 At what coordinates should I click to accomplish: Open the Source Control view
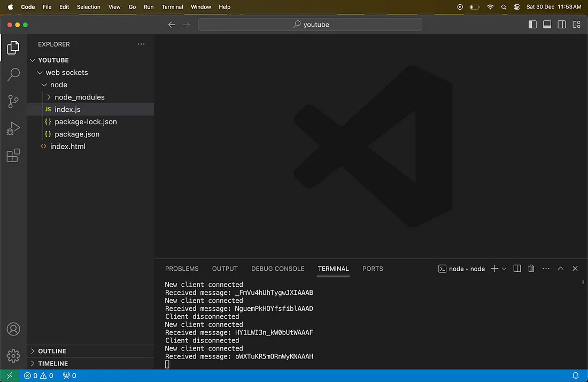(13, 102)
